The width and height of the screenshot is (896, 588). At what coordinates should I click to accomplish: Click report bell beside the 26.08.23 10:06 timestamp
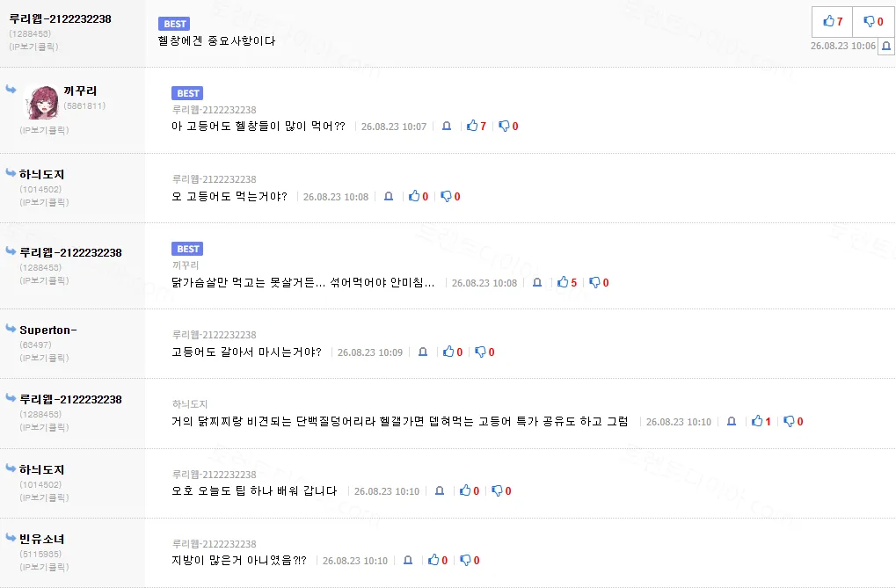click(x=886, y=46)
